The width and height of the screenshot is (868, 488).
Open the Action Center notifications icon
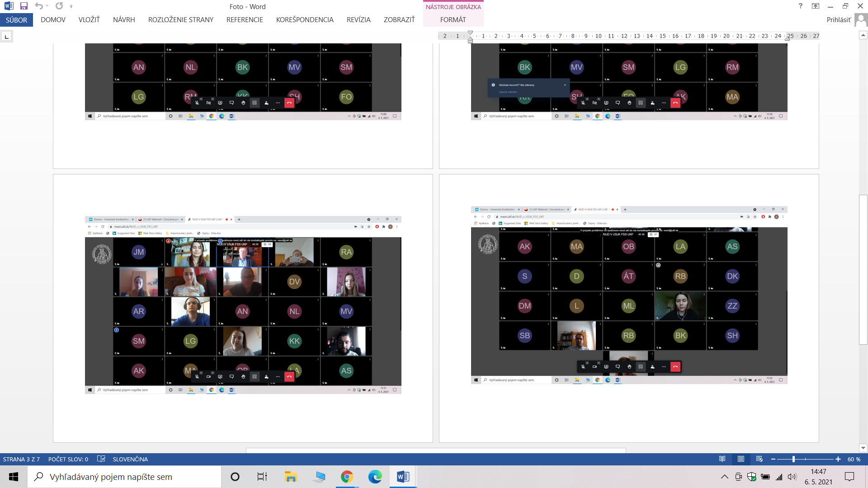[849, 477]
